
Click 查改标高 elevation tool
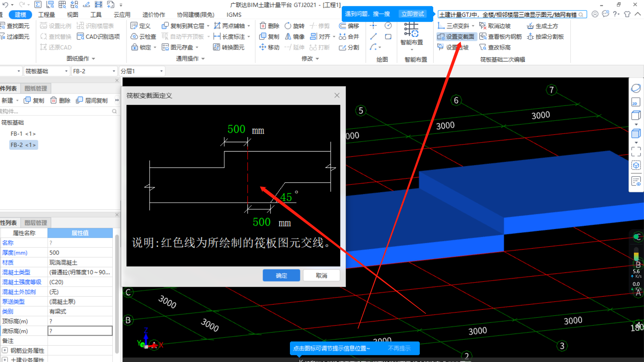[495, 47]
